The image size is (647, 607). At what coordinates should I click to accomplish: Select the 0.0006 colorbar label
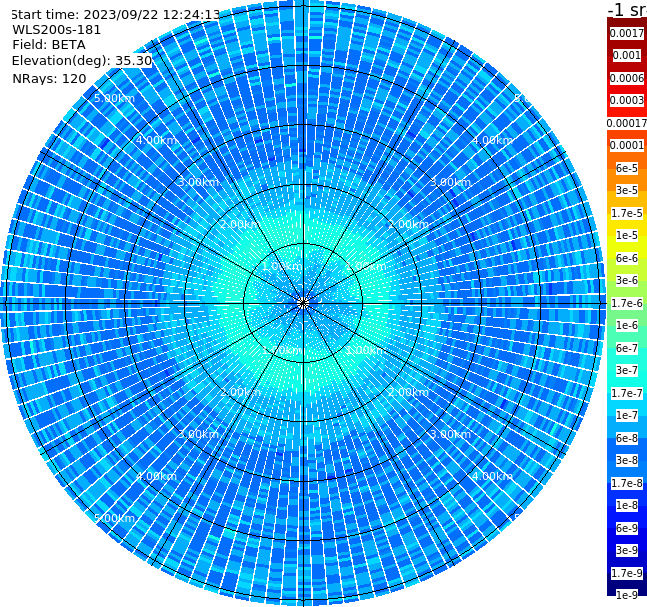coord(627,78)
